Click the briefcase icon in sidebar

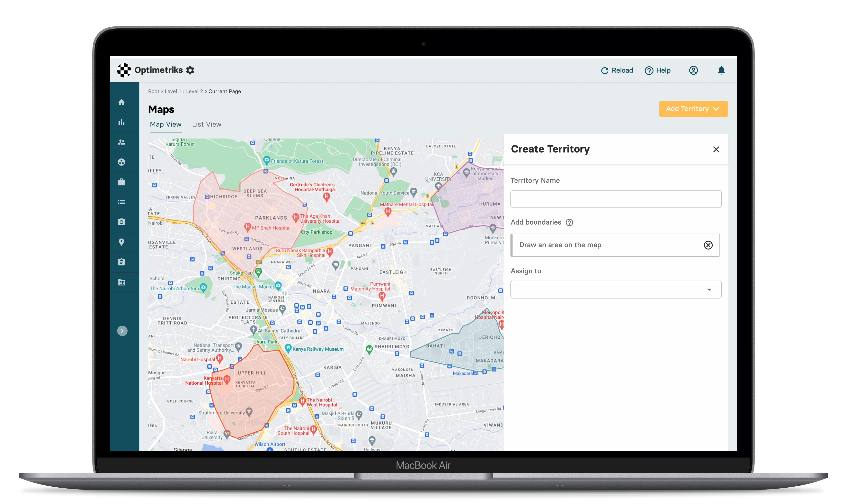click(x=121, y=182)
